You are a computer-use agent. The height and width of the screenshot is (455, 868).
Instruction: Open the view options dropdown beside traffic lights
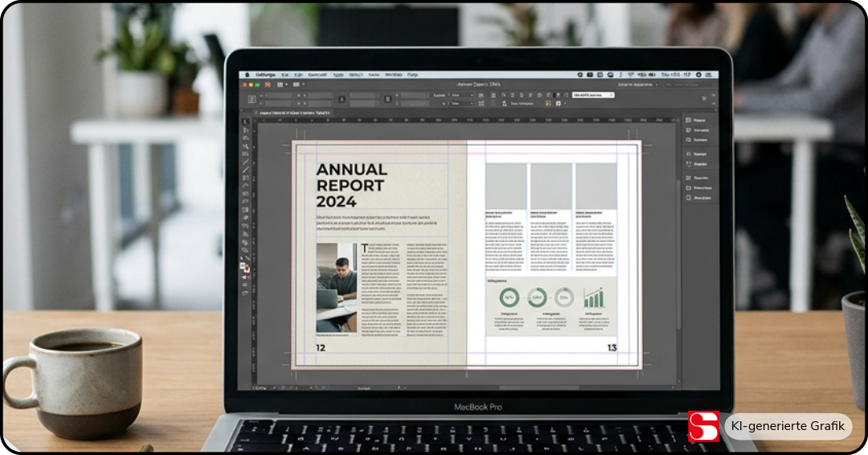click(282, 84)
